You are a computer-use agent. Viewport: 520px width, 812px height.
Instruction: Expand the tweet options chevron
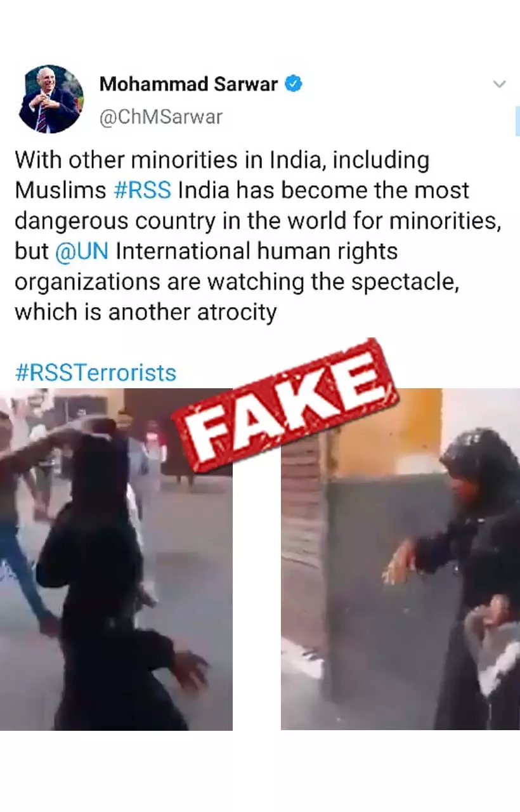[500, 84]
